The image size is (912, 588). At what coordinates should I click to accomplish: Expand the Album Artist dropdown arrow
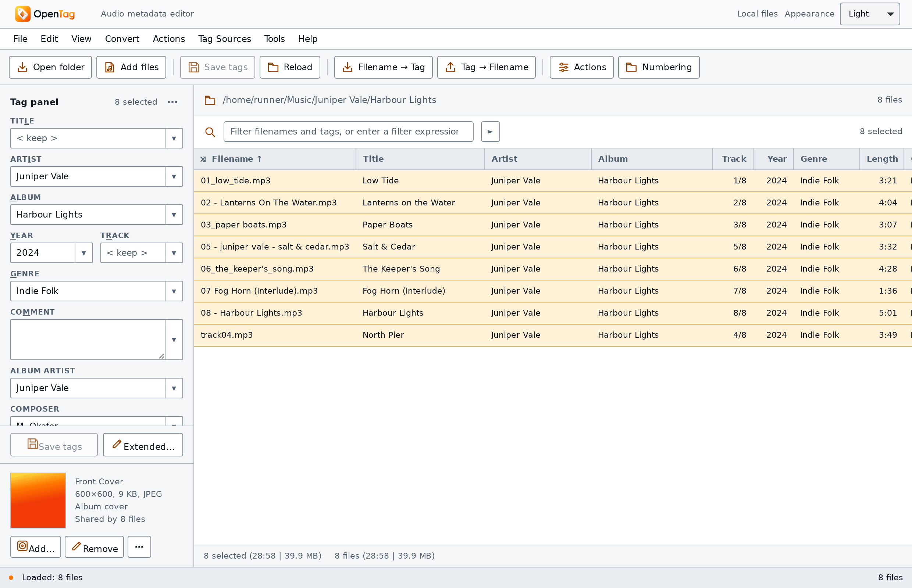(x=174, y=388)
